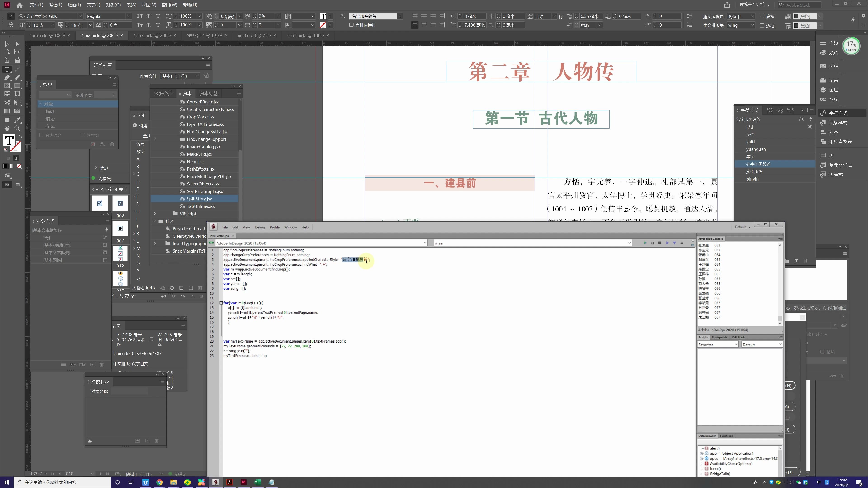Collapse 社区 folder in Scripts panel
The height and width of the screenshot is (488, 868).
point(154,221)
